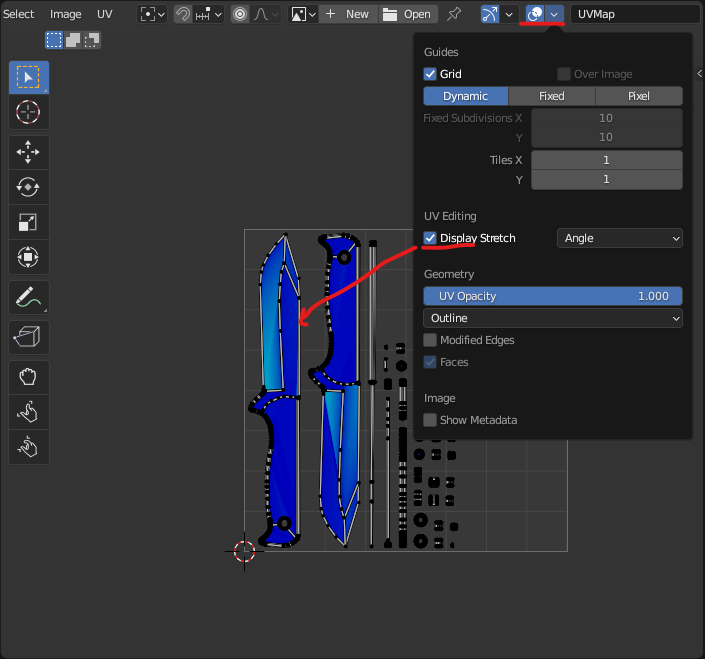Open the Angle stretch type dropdown

click(619, 238)
